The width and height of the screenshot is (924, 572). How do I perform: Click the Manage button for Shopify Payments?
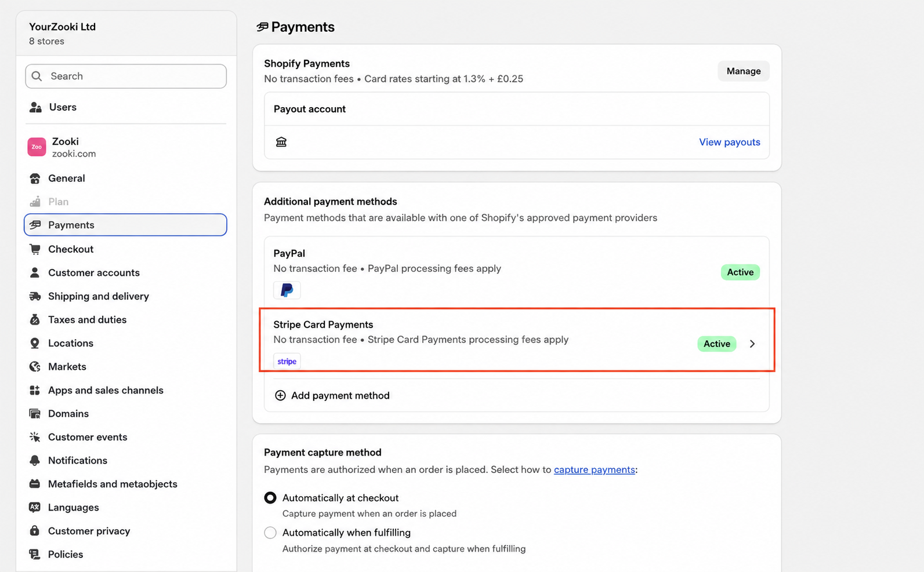click(x=744, y=71)
